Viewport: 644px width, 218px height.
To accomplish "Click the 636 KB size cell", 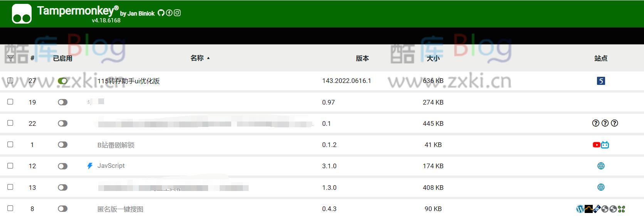I will [x=433, y=81].
